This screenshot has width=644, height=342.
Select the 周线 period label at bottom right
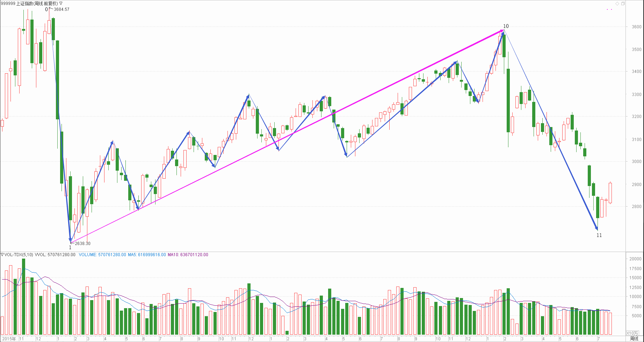(x=634, y=339)
